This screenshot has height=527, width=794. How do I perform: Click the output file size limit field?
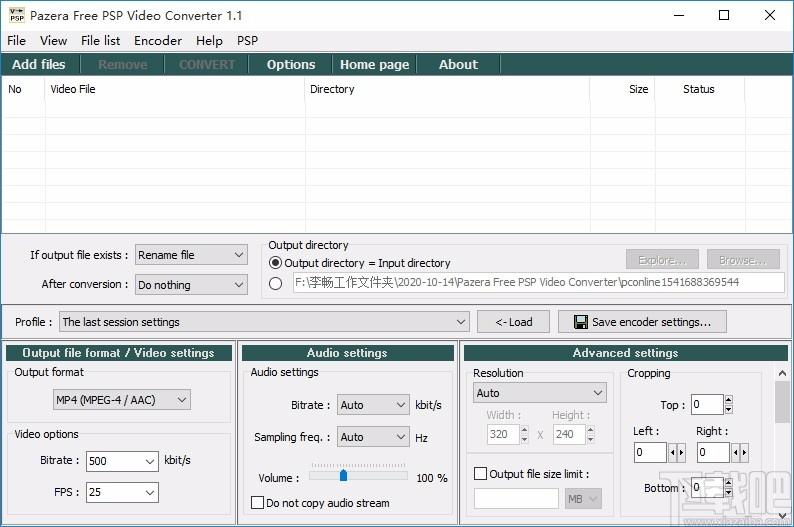pyautogui.click(x=517, y=499)
